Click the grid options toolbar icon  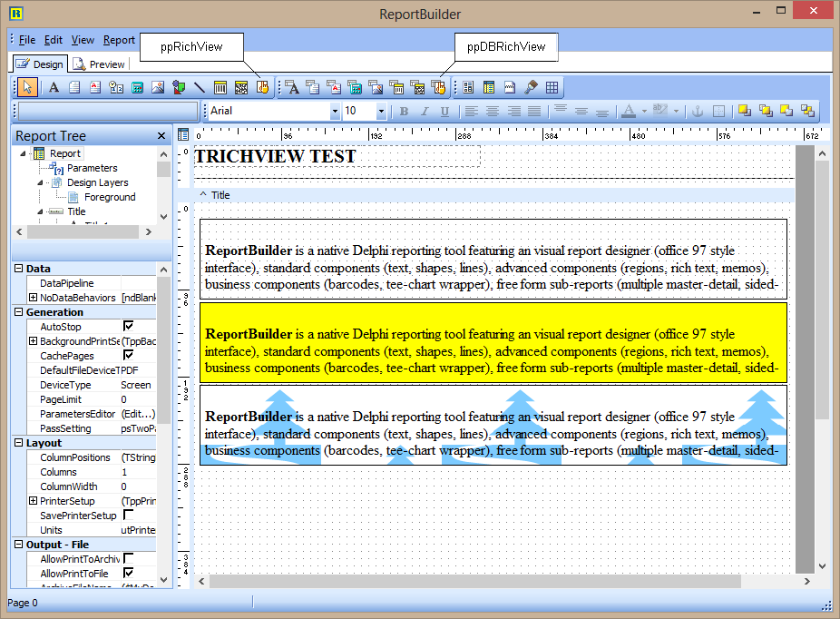(552, 87)
